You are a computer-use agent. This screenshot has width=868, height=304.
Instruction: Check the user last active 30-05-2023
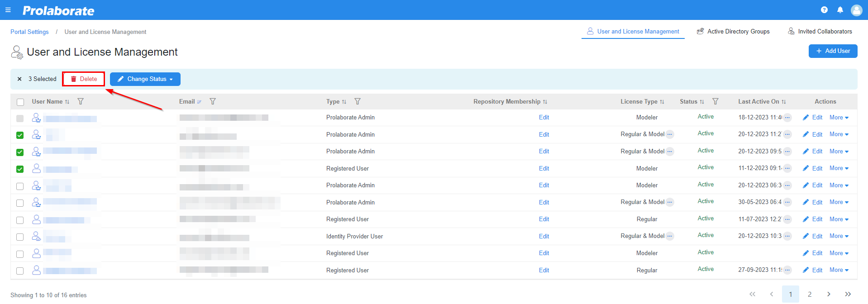click(x=20, y=203)
